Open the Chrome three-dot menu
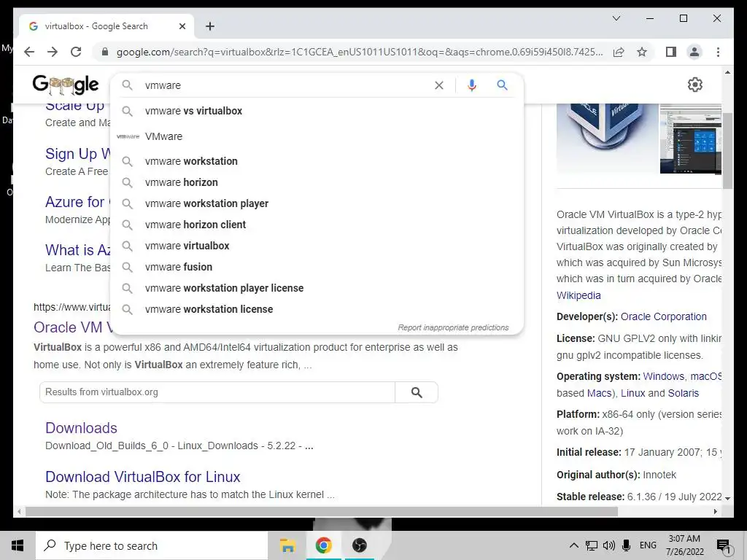Viewport: 747px width, 560px height. (718, 52)
